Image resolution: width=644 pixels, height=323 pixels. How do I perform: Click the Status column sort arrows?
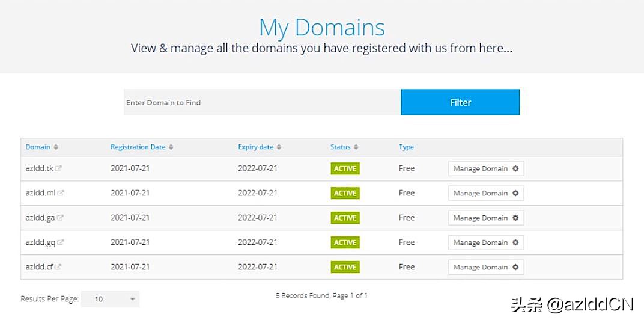(x=356, y=147)
